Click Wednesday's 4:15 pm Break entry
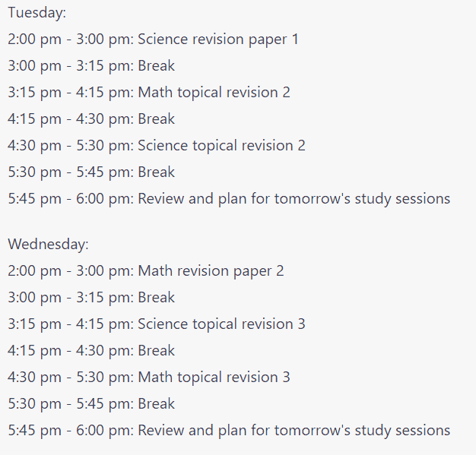476x455 pixels. pyautogui.click(x=91, y=351)
